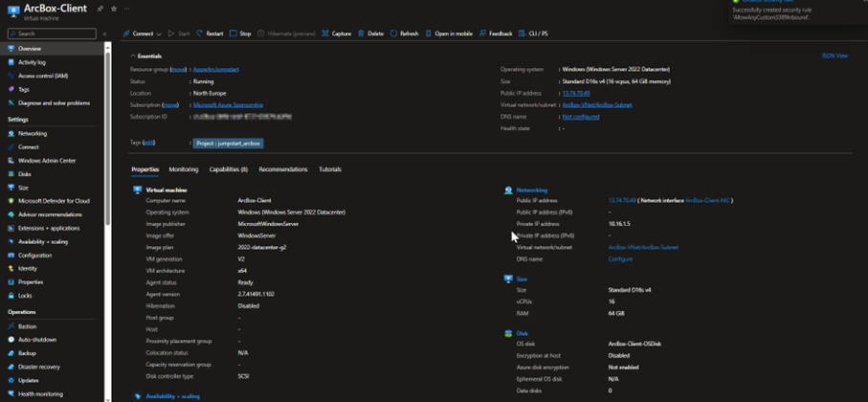This screenshot has width=868, height=402.
Task: Refresh the virtual machine overview
Action: pos(404,33)
